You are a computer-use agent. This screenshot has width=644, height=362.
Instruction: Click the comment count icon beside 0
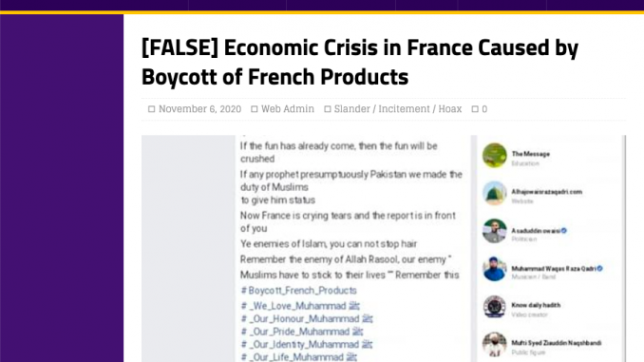(475, 109)
